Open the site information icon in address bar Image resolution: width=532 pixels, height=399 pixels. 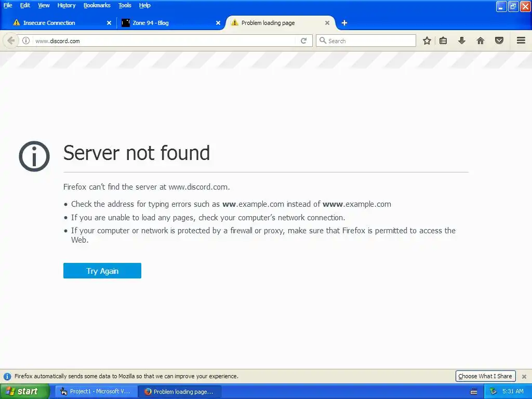point(26,41)
